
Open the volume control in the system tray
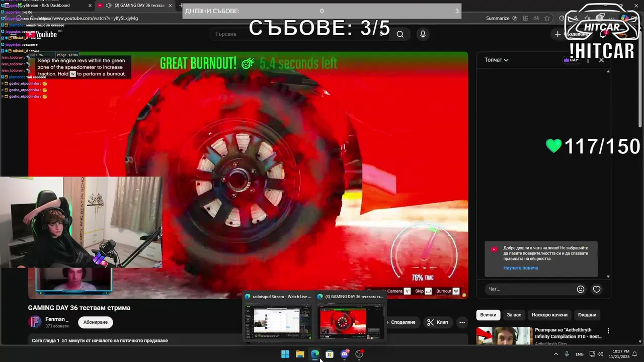point(600,354)
